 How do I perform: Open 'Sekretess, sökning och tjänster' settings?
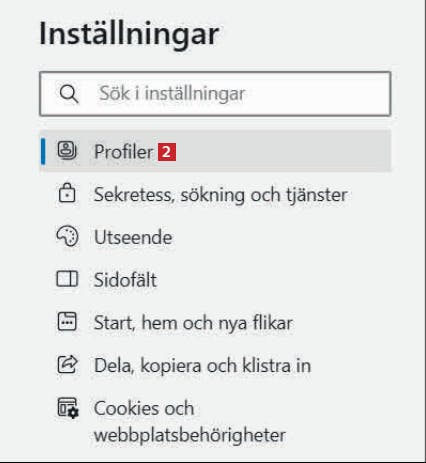[x=215, y=194]
